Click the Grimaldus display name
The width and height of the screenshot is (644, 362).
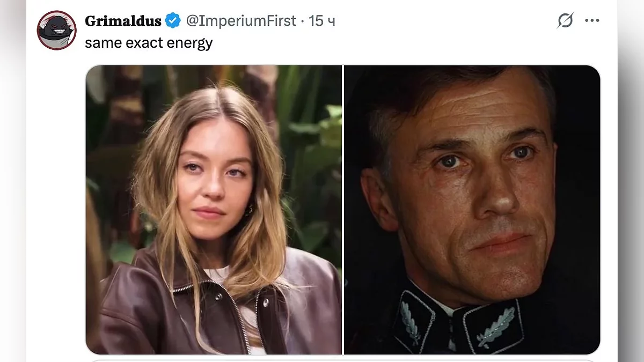pyautogui.click(x=123, y=21)
